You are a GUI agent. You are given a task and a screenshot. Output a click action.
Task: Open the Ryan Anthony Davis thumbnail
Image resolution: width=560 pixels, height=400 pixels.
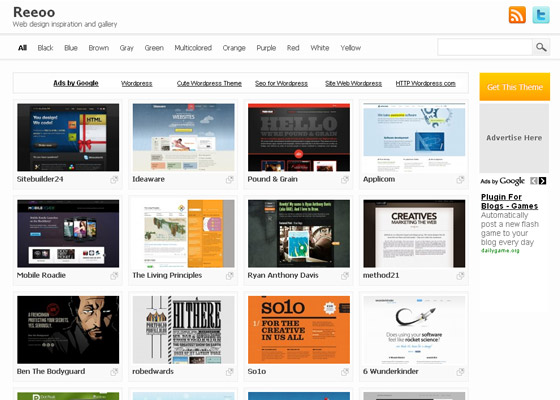point(299,234)
